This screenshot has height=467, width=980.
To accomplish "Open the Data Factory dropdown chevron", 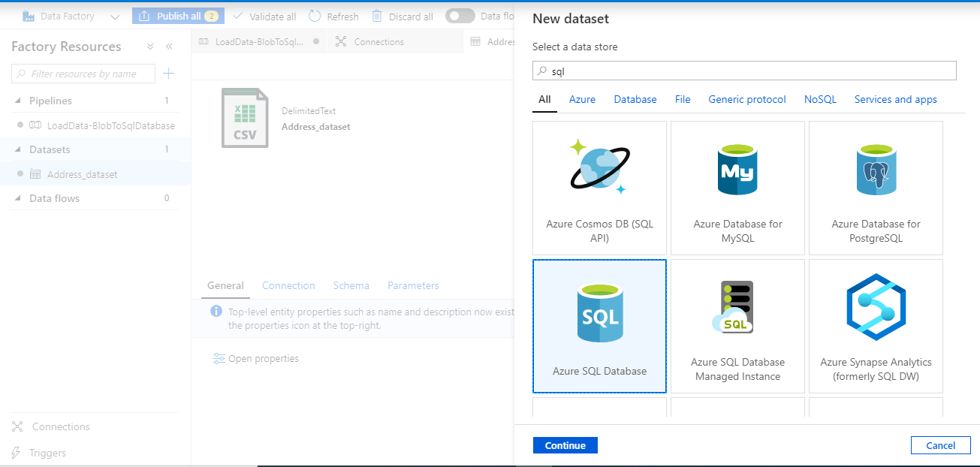I will [x=115, y=17].
